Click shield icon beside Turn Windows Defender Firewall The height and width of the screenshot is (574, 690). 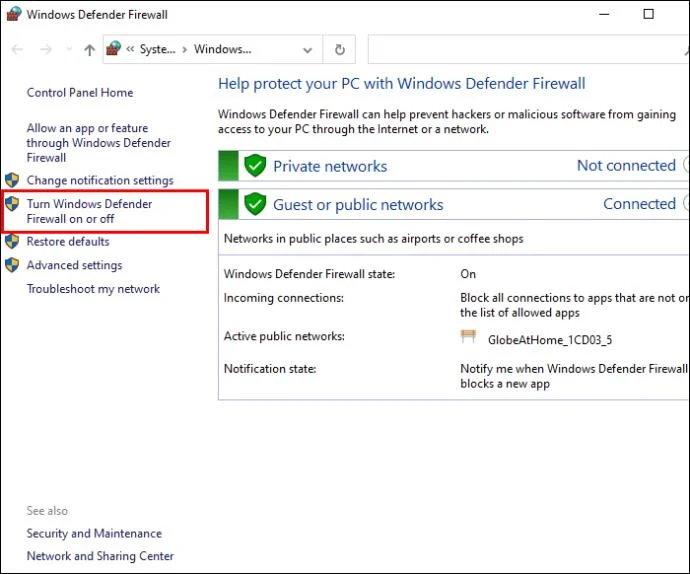click(12, 204)
